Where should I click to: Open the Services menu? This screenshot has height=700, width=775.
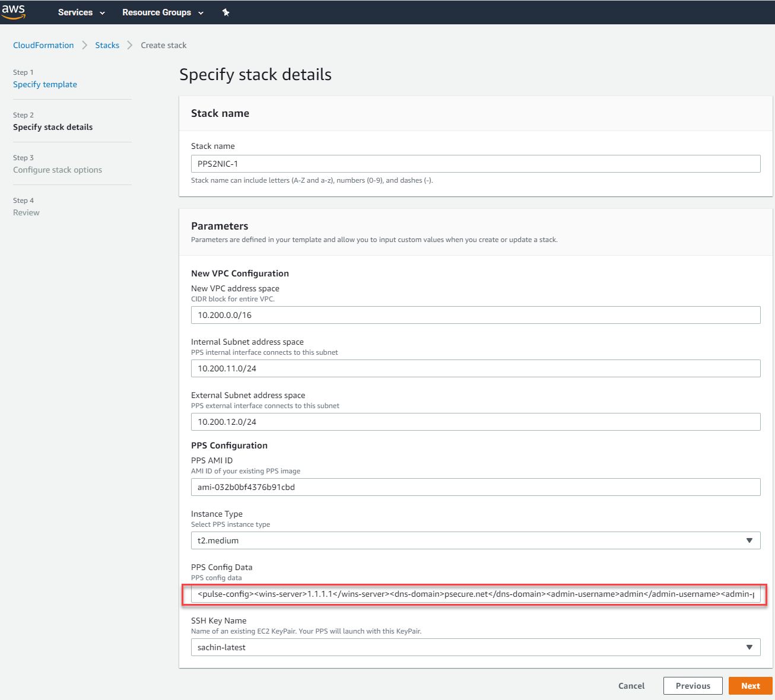click(x=81, y=12)
